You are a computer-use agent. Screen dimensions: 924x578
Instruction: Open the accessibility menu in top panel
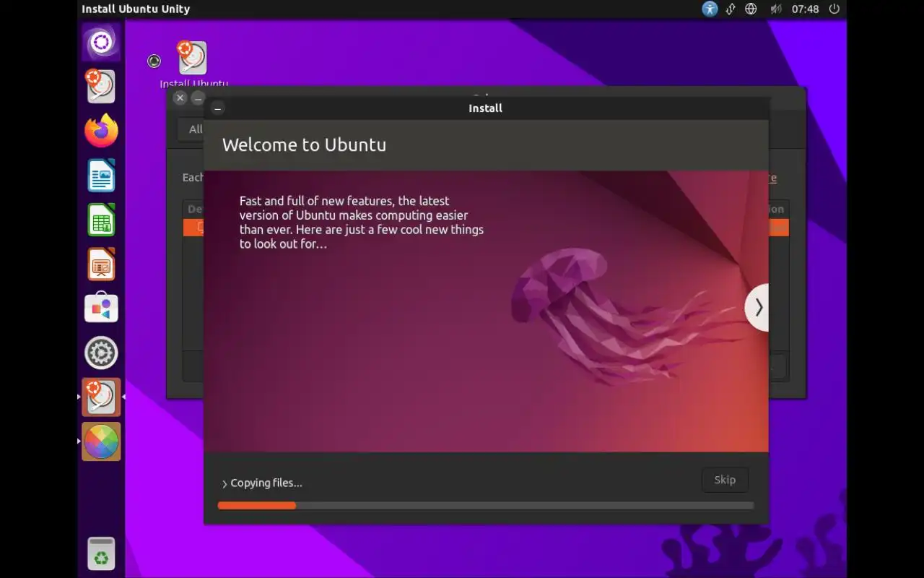pyautogui.click(x=710, y=9)
